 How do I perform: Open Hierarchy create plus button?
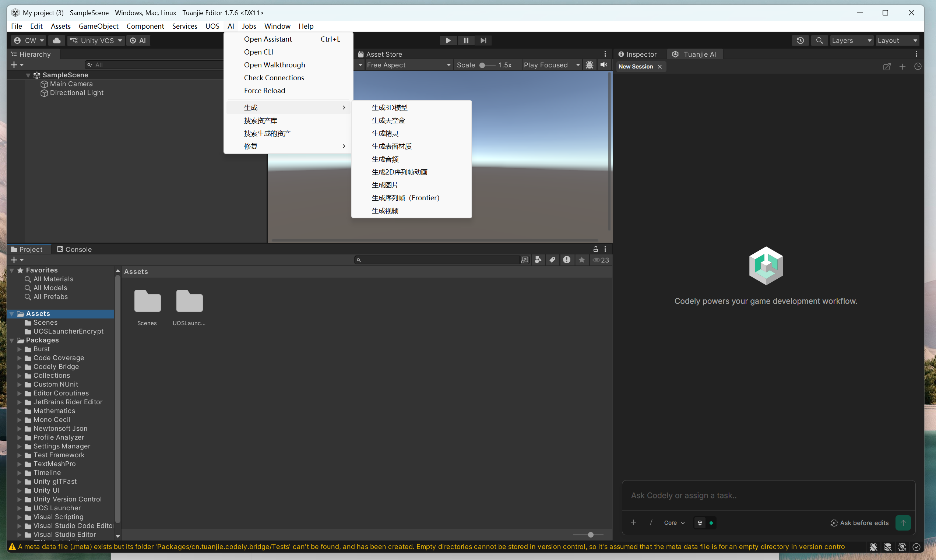[x=17, y=65]
